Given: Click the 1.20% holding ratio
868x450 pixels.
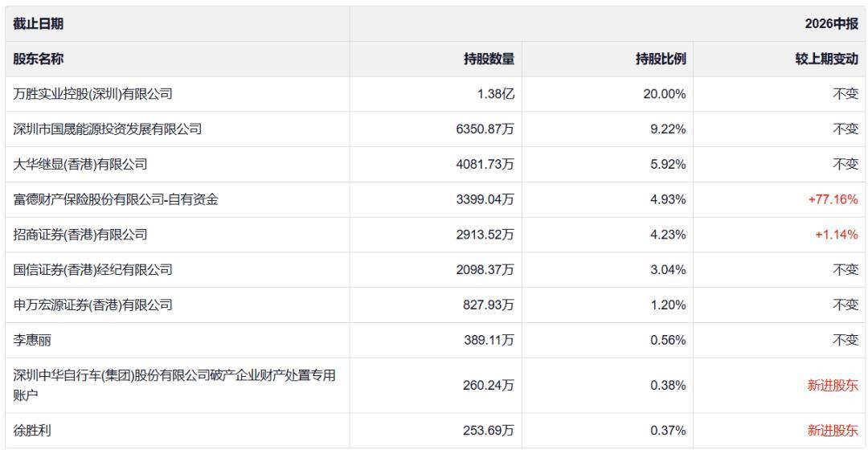Looking at the screenshot, I should click(668, 305).
